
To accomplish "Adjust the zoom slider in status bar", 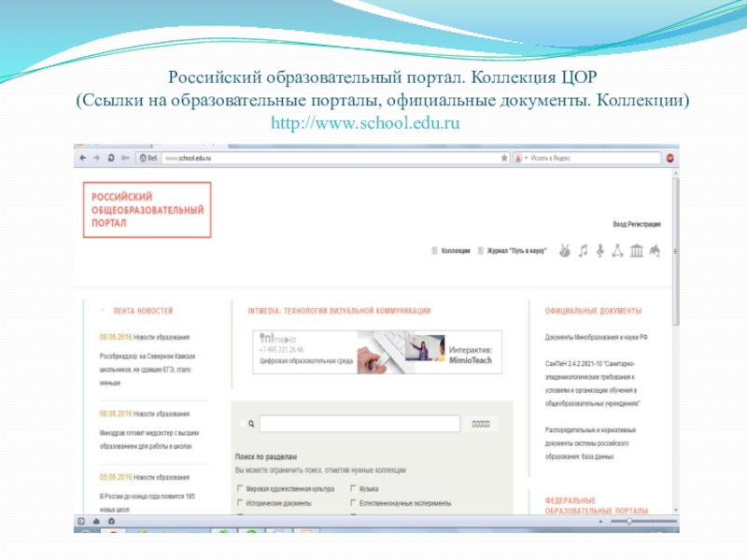I will pyautogui.click(x=628, y=522).
